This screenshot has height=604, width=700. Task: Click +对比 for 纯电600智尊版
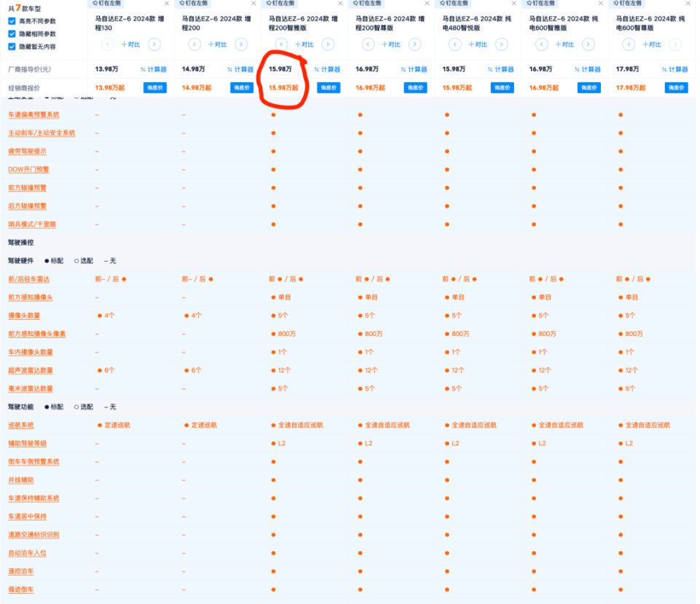coord(652,44)
